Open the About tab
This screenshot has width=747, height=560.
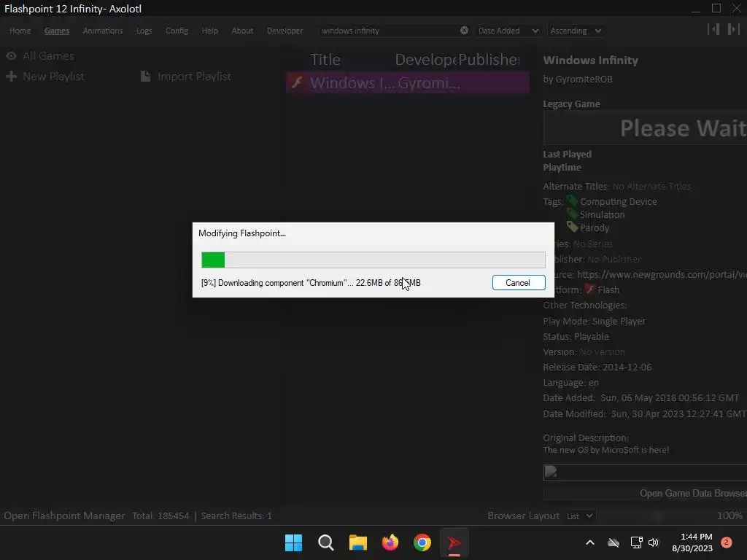242,31
